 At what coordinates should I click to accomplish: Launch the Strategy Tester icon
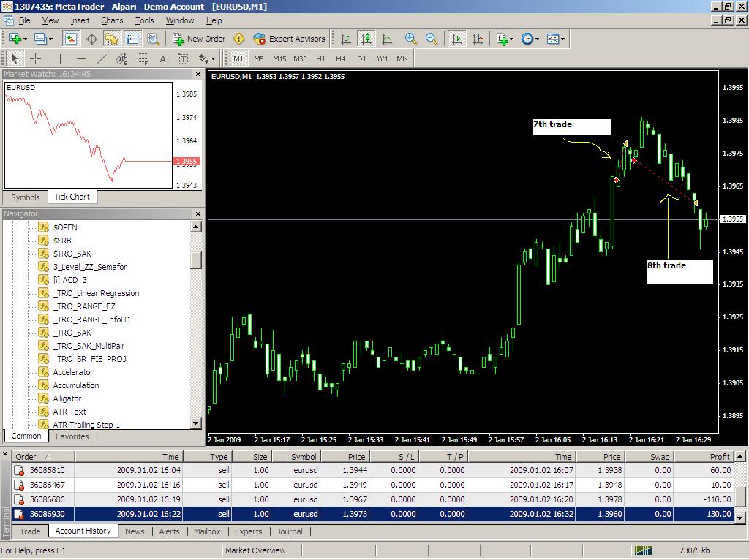tap(153, 39)
